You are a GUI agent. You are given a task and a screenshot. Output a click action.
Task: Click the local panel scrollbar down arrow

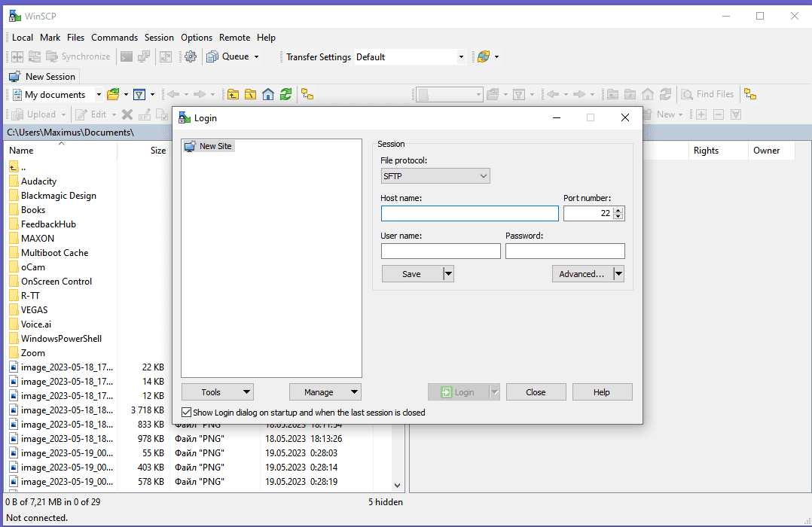(x=397, y=486)
